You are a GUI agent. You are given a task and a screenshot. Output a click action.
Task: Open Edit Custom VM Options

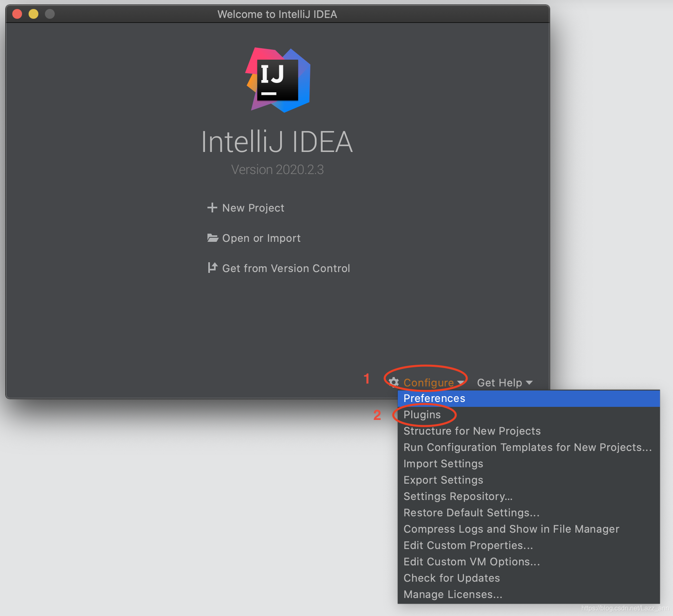529,562
